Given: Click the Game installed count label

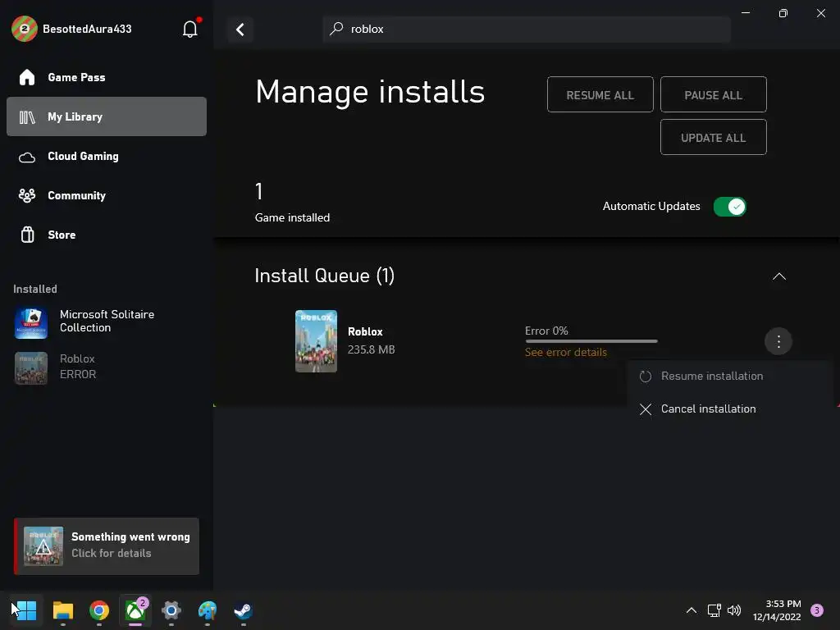Looking at the screenshot, I should tap(293, 218).
